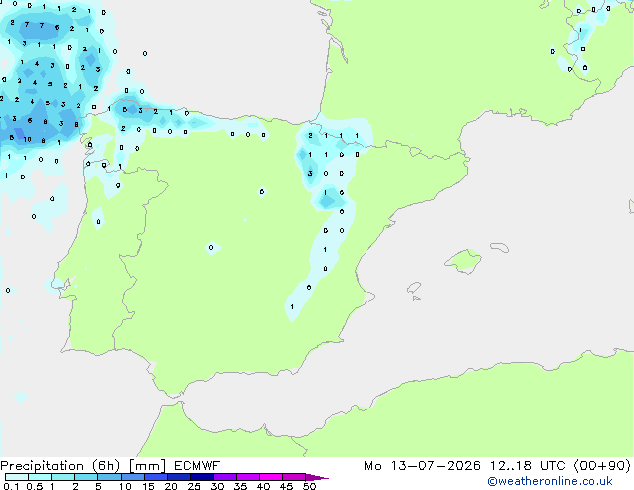Click the date 'Mo 13-07-2026'

coord(423,466)
